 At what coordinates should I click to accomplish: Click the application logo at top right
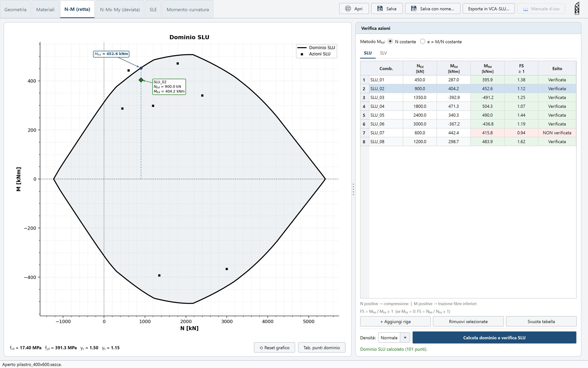[x=577, y=8]
